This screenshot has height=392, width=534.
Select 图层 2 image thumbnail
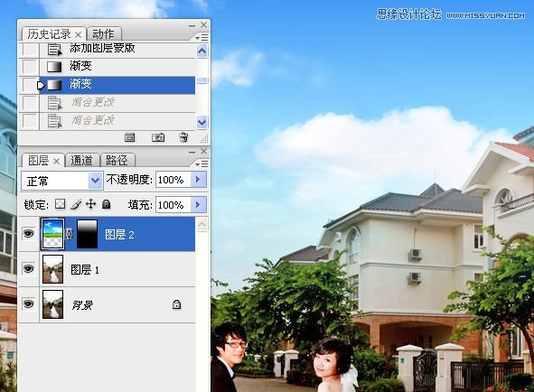pos(52,234)
